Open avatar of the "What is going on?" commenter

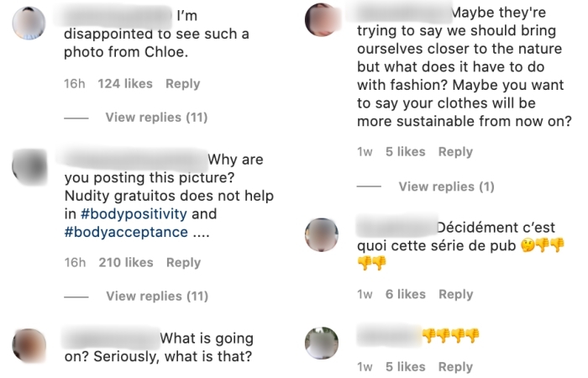coord(29,345)
